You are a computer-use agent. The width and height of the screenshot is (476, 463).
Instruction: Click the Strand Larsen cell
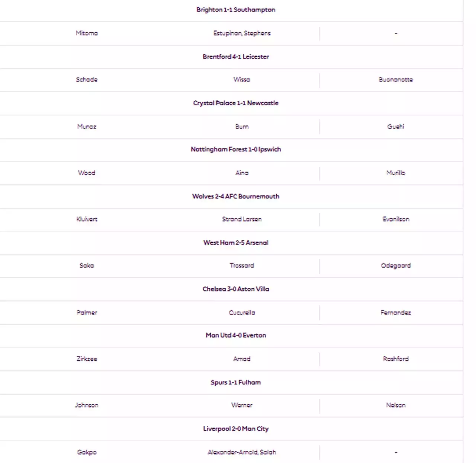242,219
